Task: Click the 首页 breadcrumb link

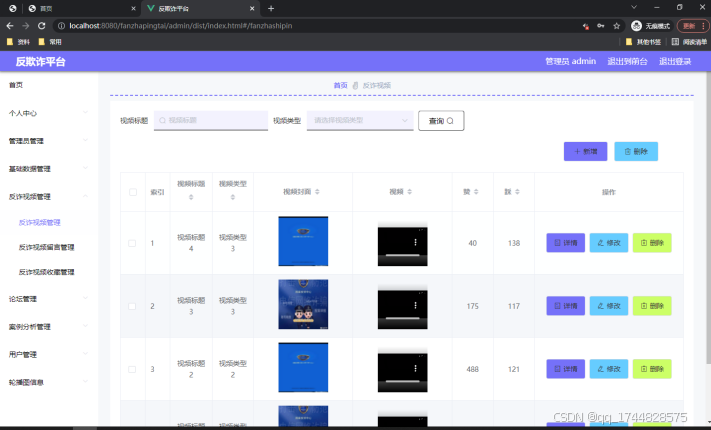Action: tap(340, 85)
